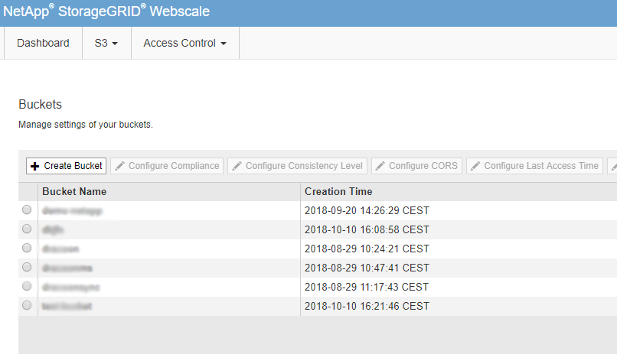Click the Create Bucket button
The height and width of the screenshot is (364, 617).
[66, 166]
